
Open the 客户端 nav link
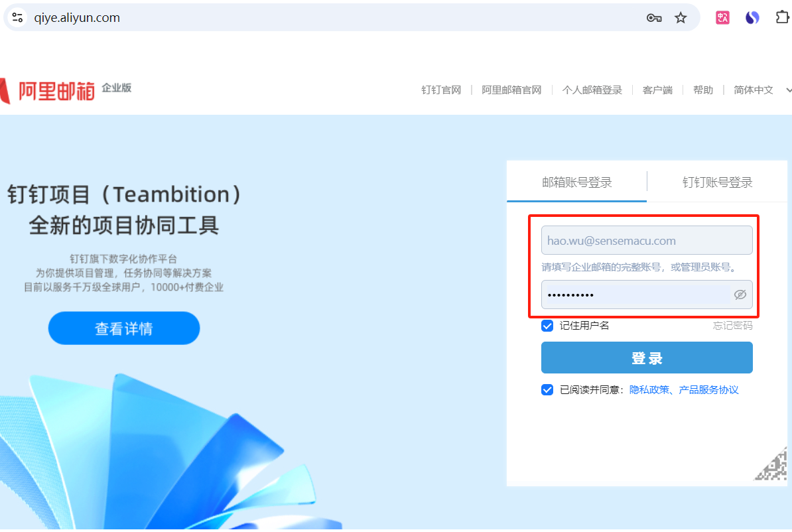(x=657, y=90)
